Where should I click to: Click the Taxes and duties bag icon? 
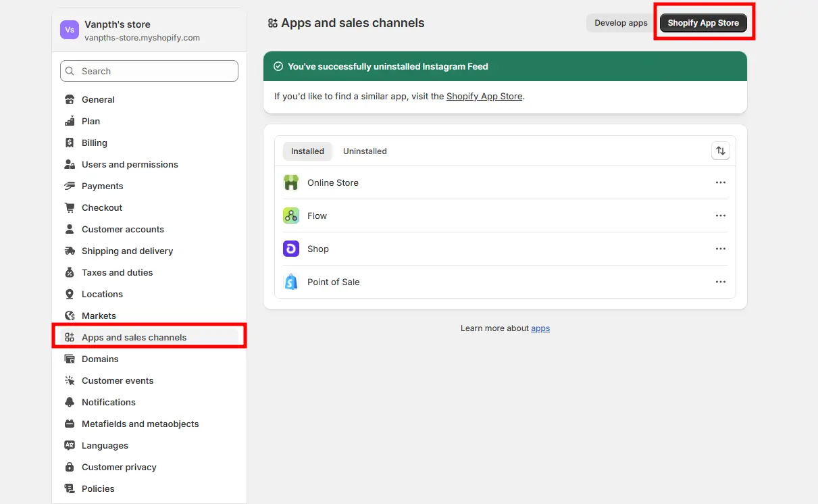(70, 272)
